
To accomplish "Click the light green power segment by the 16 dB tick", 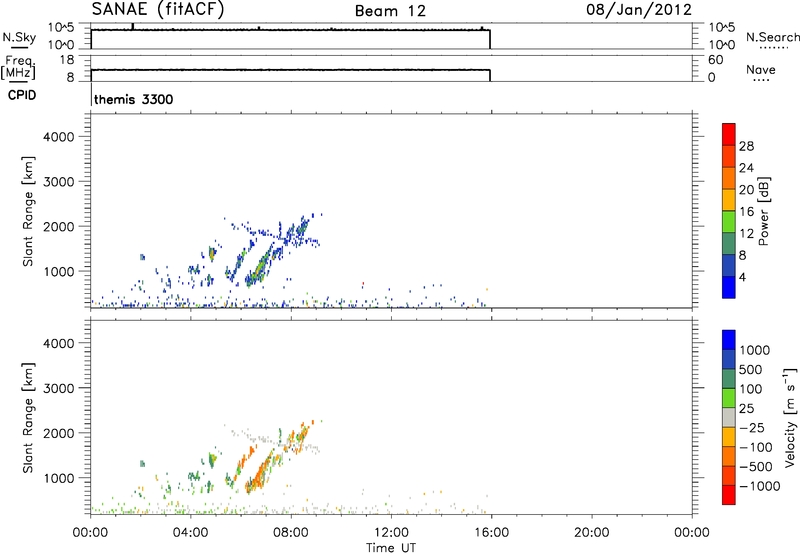I will coord(729,221).
